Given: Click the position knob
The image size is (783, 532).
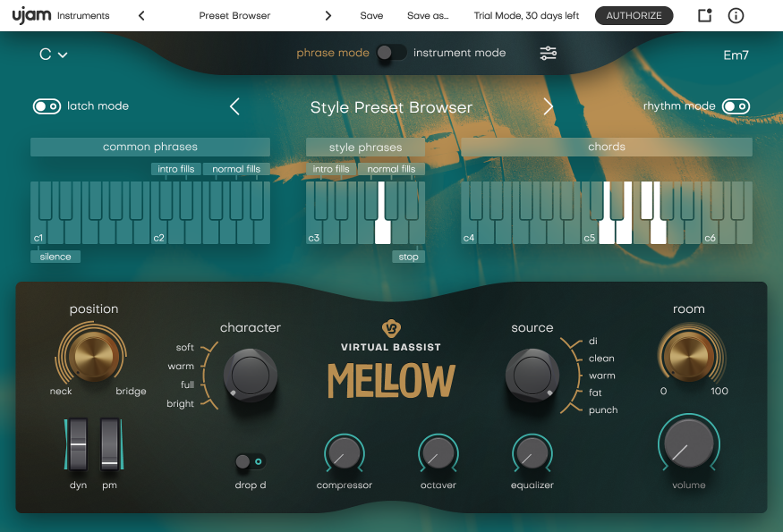Looking at the screenshot, I should [x=93, y=356].
